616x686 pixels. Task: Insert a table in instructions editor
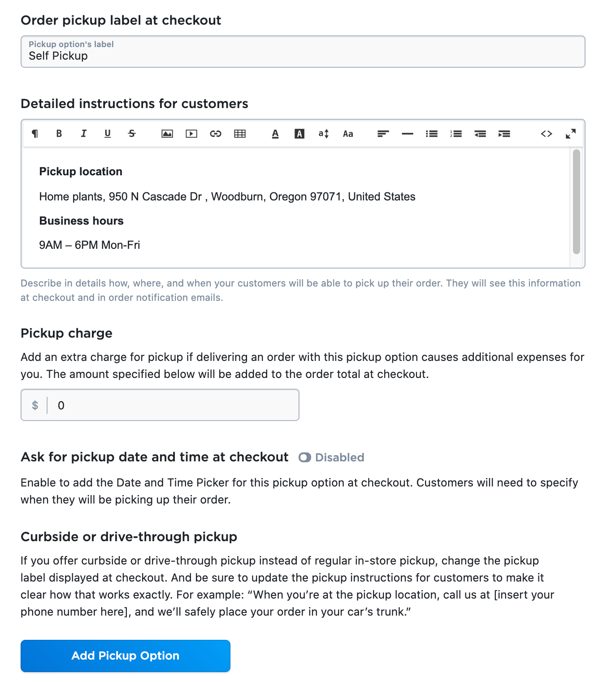click(x=240, y=134)
